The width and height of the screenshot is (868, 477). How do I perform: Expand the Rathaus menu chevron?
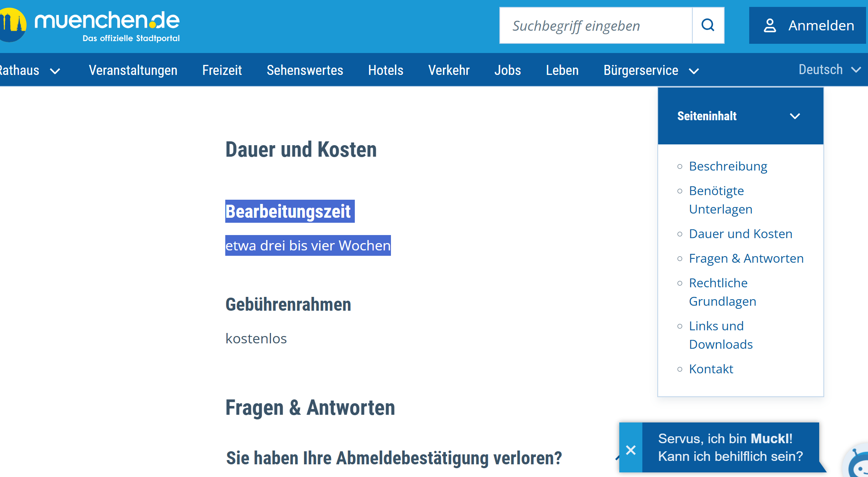pyautogui.click(x=55, y=71)
